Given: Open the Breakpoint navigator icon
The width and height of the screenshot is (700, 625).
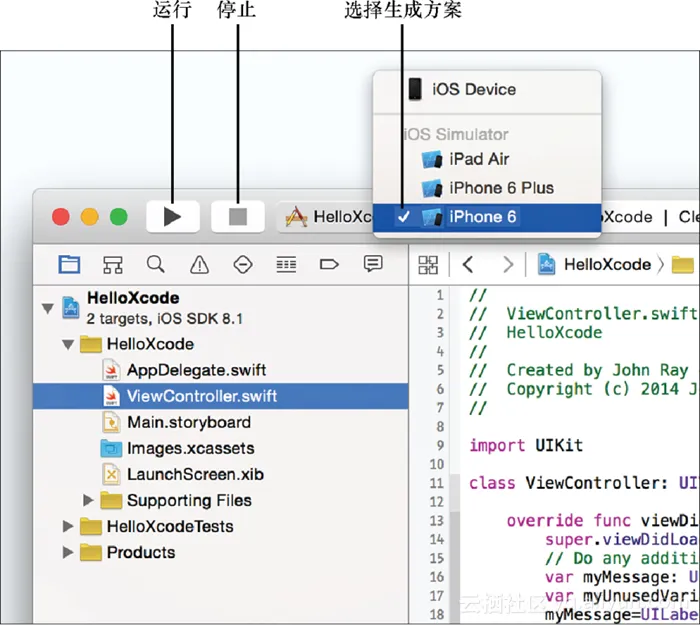Looking at the screenshot, I should tap(329, 264).
